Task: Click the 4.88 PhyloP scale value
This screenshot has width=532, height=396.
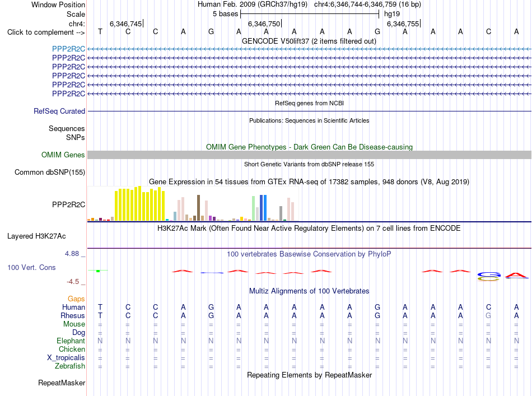Action: point(72,254)
